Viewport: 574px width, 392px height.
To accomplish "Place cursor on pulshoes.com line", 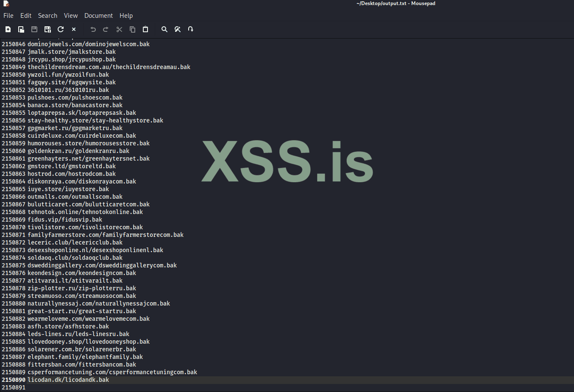I will point(75,97).
